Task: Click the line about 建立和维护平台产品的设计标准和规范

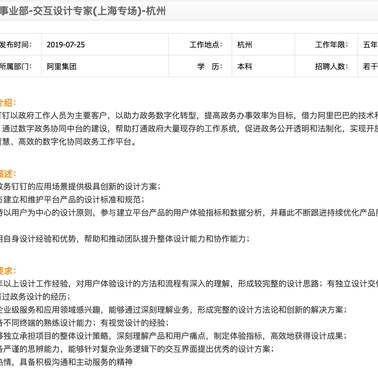Action: tap(72, 199)
